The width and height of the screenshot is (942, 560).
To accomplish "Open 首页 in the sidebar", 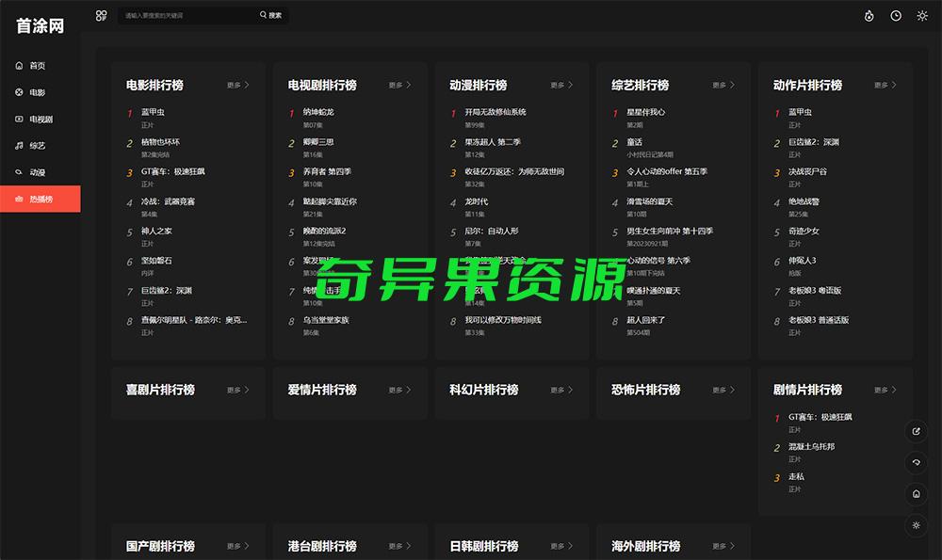I will [38, 66].
